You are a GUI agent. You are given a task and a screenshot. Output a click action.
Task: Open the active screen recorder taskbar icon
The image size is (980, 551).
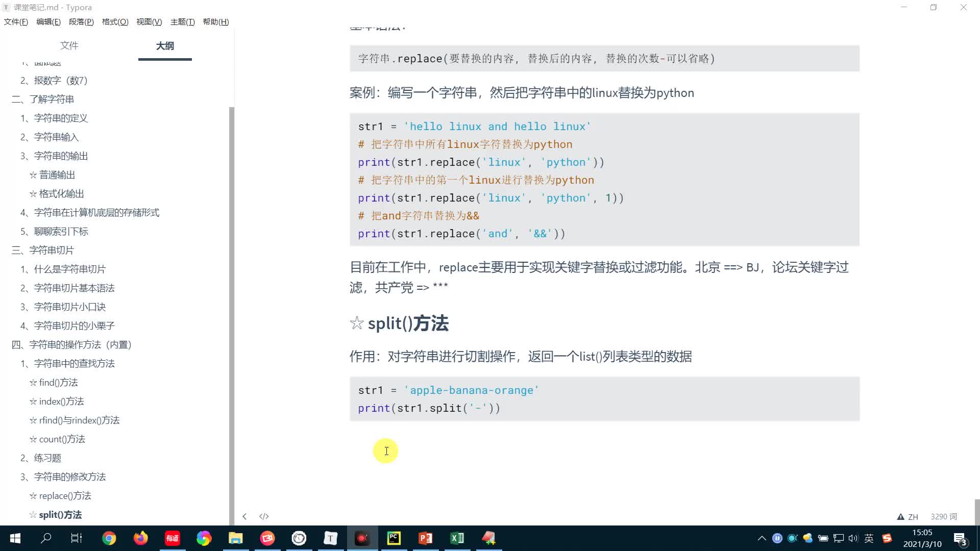(x=362, y=538)
